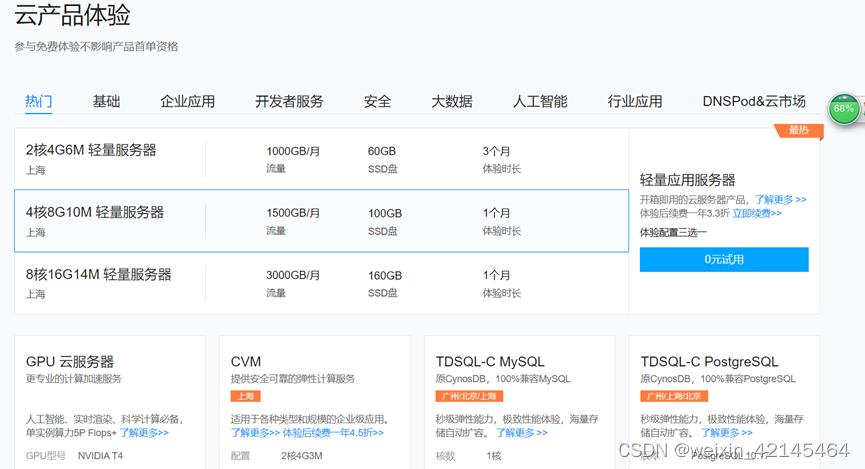Screen dimensions: 865x469
Task: Select the 企业应用 tab
Action: coord(188,102)
